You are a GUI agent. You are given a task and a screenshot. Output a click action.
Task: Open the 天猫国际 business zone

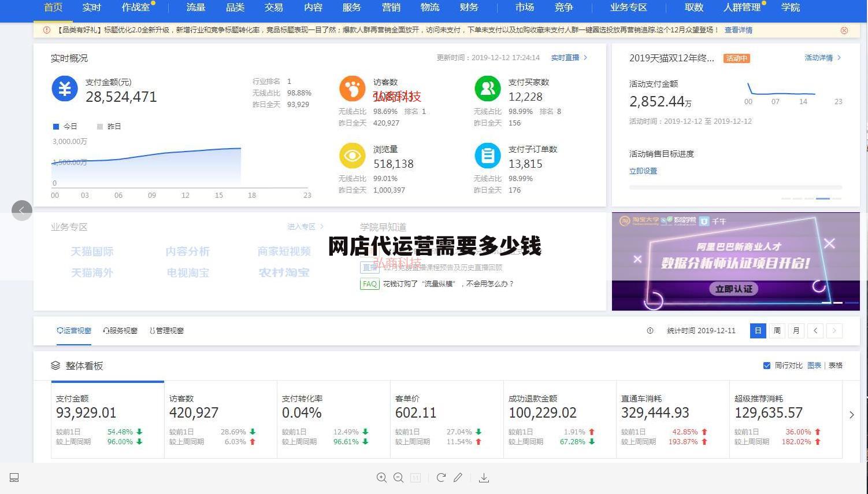[x=92, y=252]
